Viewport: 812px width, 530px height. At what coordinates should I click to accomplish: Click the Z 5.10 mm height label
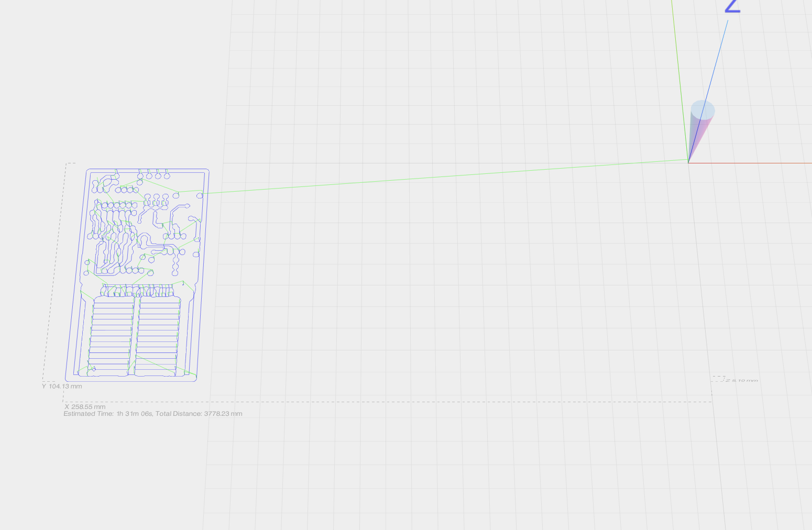click(x=740, y=380)
